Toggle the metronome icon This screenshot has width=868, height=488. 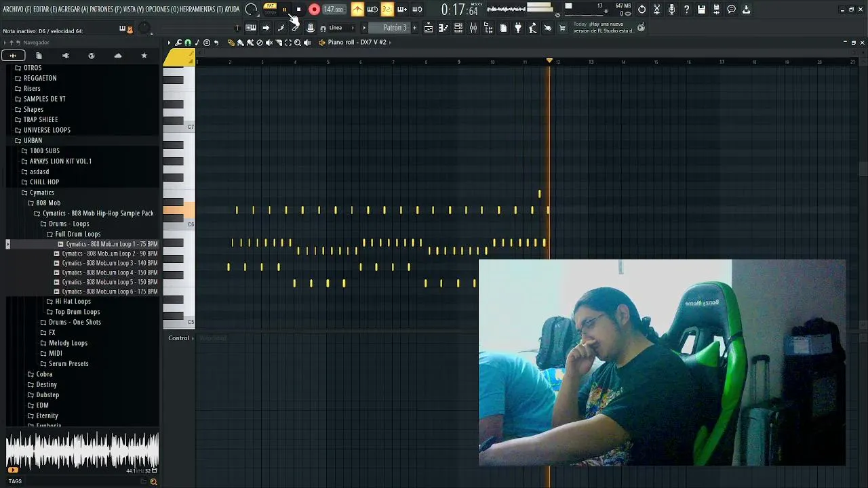tap(357, 9)
